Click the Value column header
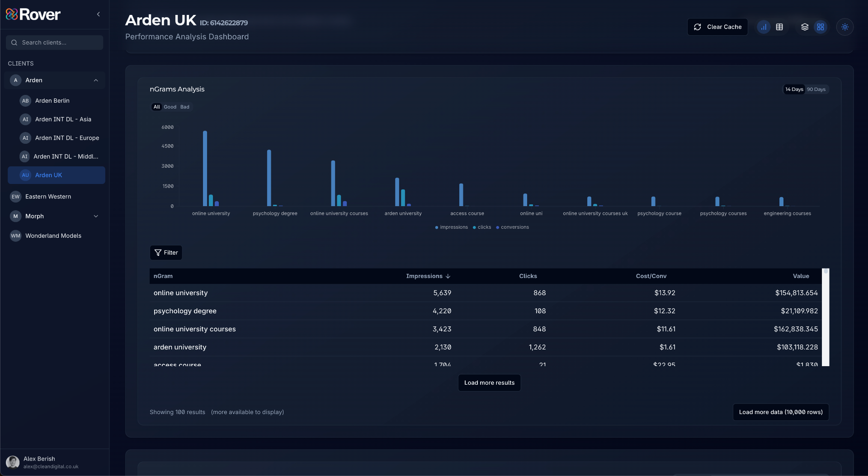Viewport: 868px width, 476px height. tap(801, 276)
